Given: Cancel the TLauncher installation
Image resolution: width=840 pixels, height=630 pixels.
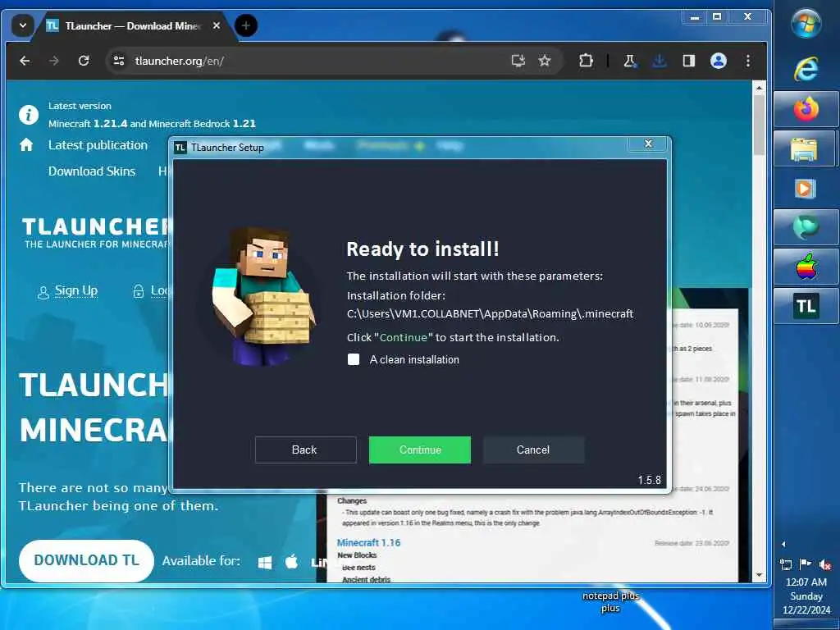Looking at the screenshot, I should pos(533,450).
